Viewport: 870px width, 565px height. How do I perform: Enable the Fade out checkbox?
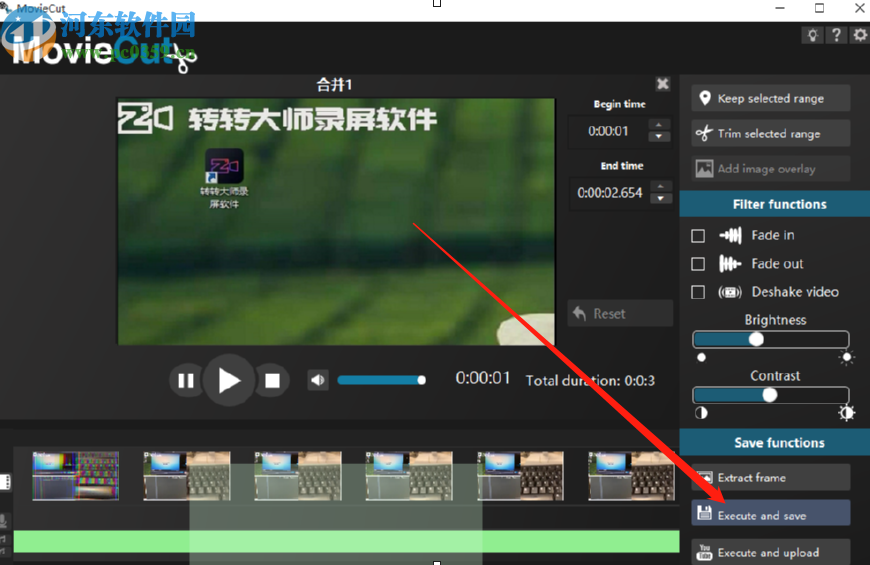698,264
